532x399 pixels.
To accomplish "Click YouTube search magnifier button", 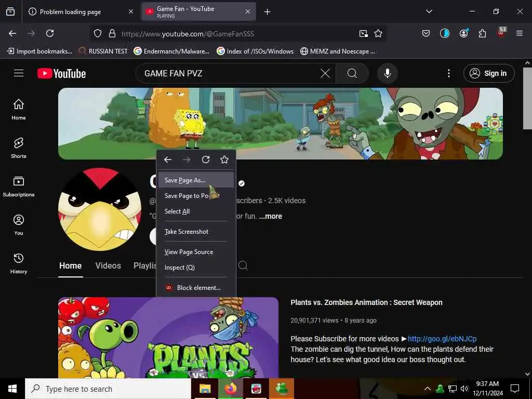I will pyautogui.click(x=352, y=73).
